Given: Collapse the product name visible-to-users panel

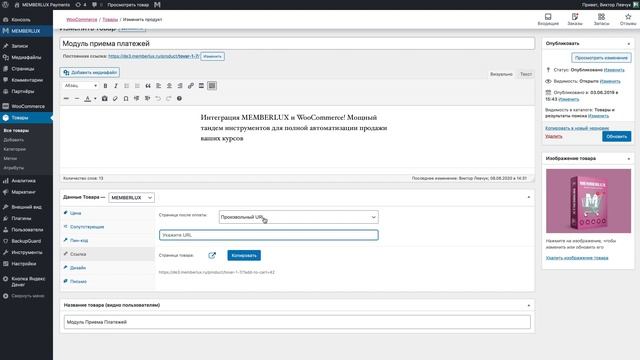Looking at the screenshot, I should click(529, 305).
